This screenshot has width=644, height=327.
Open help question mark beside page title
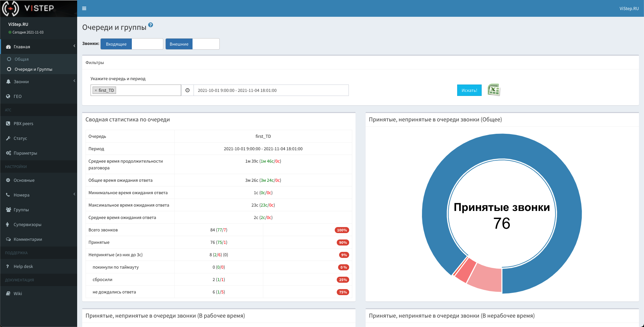151,25
